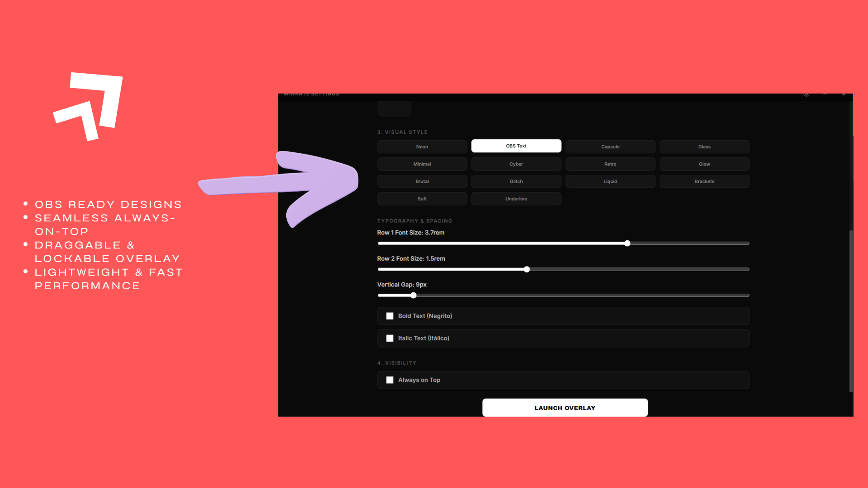Click the '3. VISUAL STYLE' section heading
The width and height of the screenshot is (868, 488).
click(x=402, y=132)
